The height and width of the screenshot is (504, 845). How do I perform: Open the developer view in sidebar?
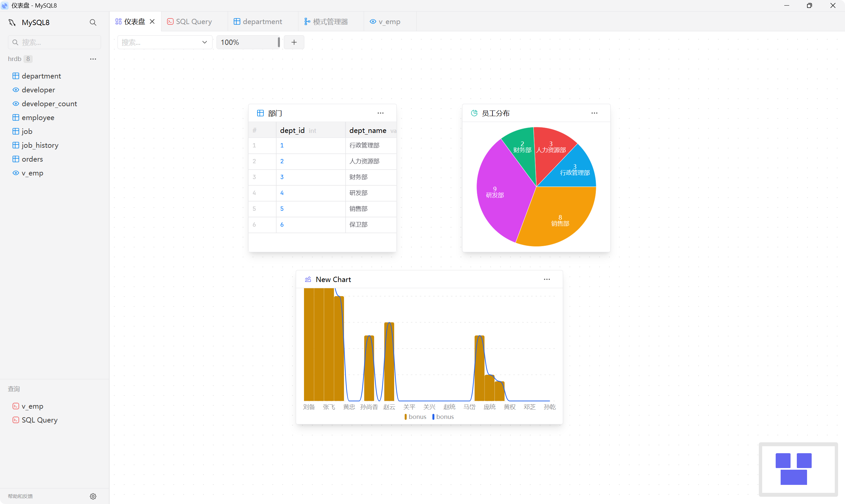[x=38, y=90]
